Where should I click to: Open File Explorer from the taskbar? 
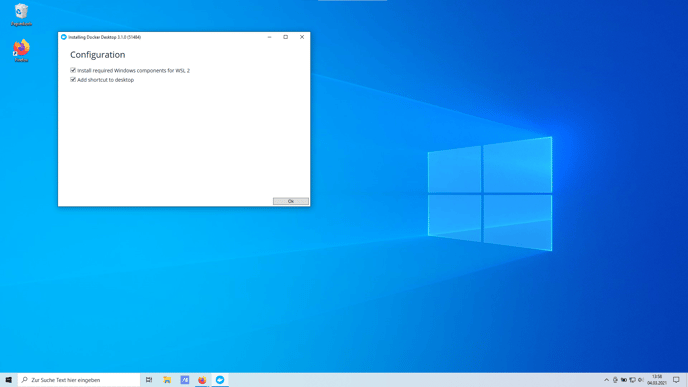pyautogui.click(x=167, y=380)
